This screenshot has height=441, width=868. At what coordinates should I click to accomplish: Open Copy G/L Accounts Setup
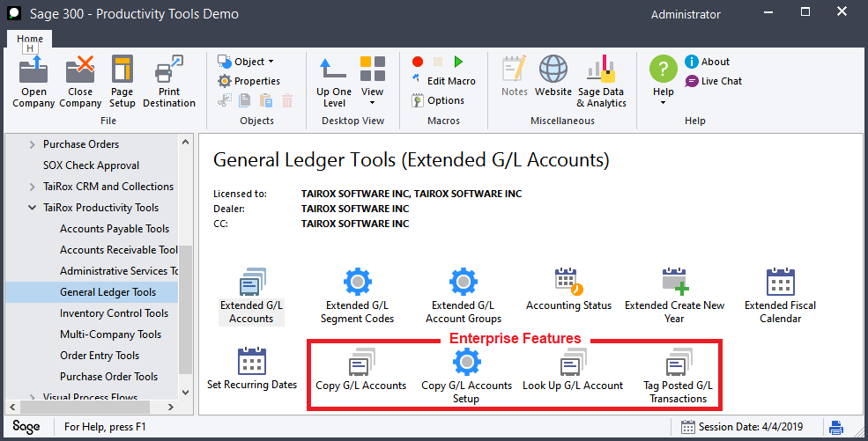tap(467, 377)
